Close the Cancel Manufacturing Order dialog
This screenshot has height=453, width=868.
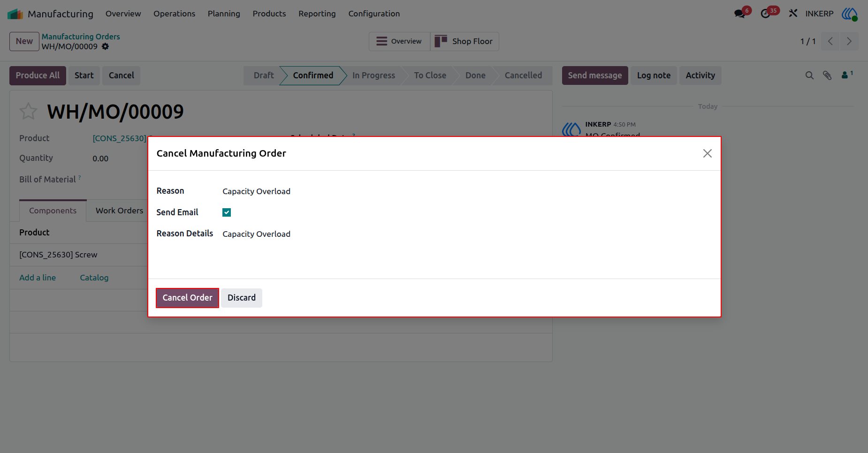click(708, 153)
